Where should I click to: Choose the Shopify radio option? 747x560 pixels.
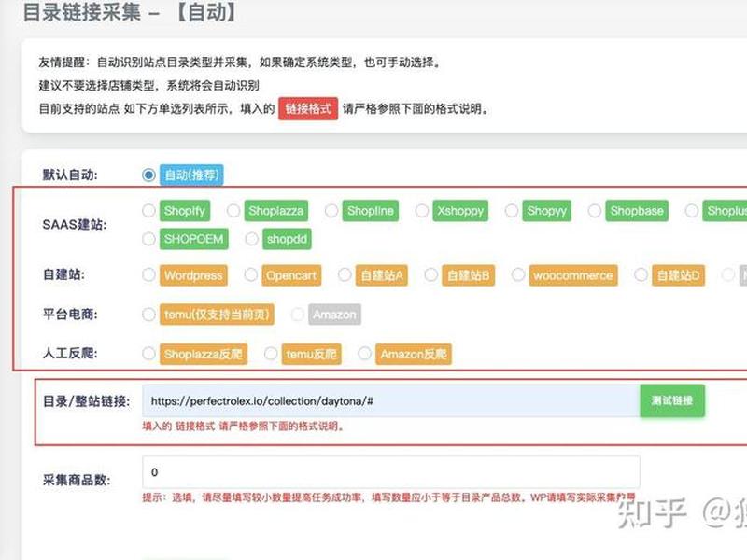click(148, 211)
